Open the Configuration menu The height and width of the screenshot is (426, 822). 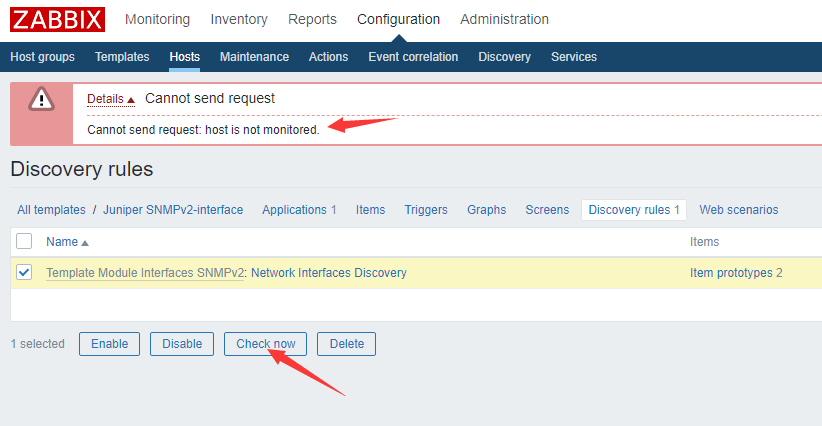(398, 19)
